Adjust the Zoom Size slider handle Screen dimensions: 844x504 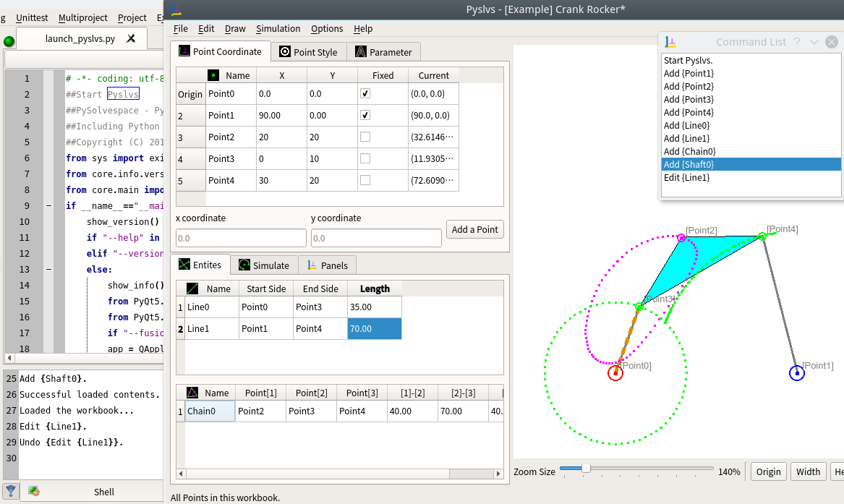tap(586, 469)
